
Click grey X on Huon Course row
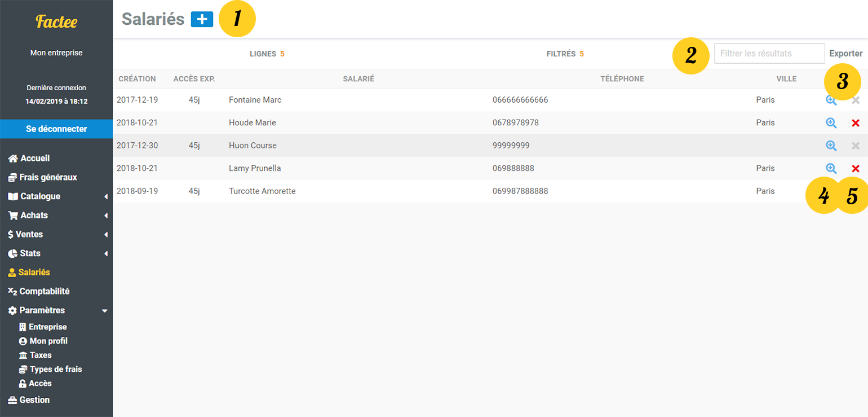click(x=855, y=146)
